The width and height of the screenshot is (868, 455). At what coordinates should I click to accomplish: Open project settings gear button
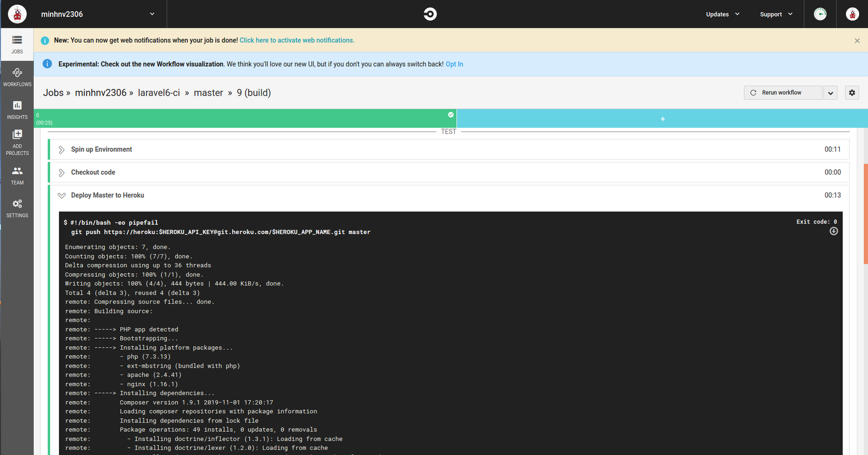(852, 93)
